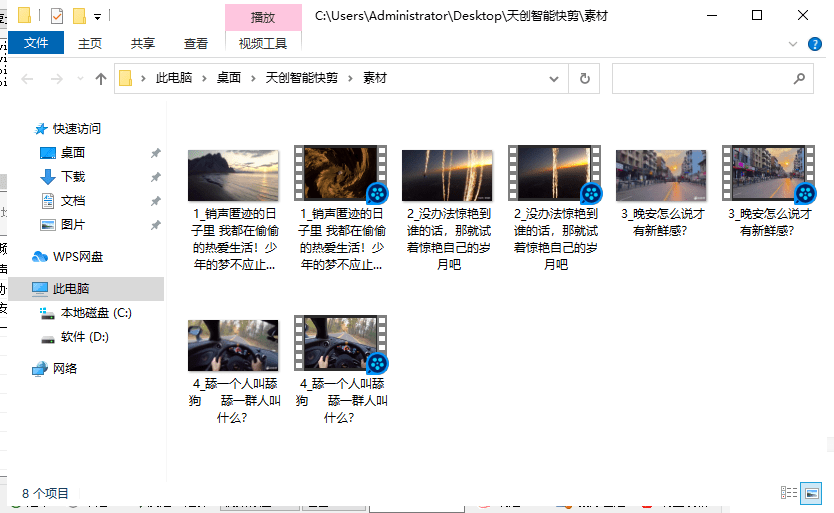
Task: Expand chevron after 此电脑 in breadcrumb
Action: point(204,79)
